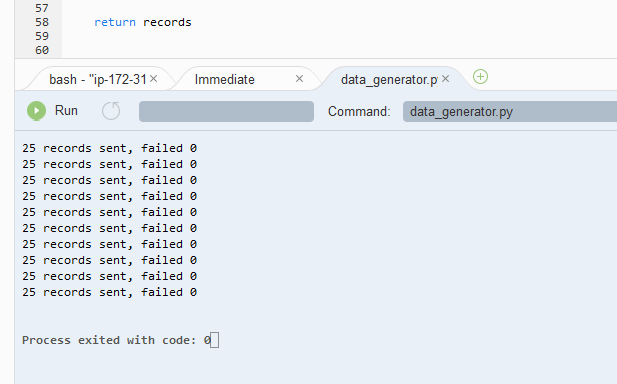
Task: Select the data_generator.py output tab
Action: (389, 80)
